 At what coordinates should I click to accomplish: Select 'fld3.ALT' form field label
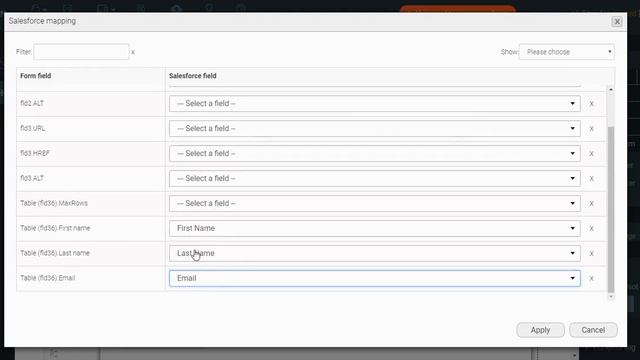point(32,178)
